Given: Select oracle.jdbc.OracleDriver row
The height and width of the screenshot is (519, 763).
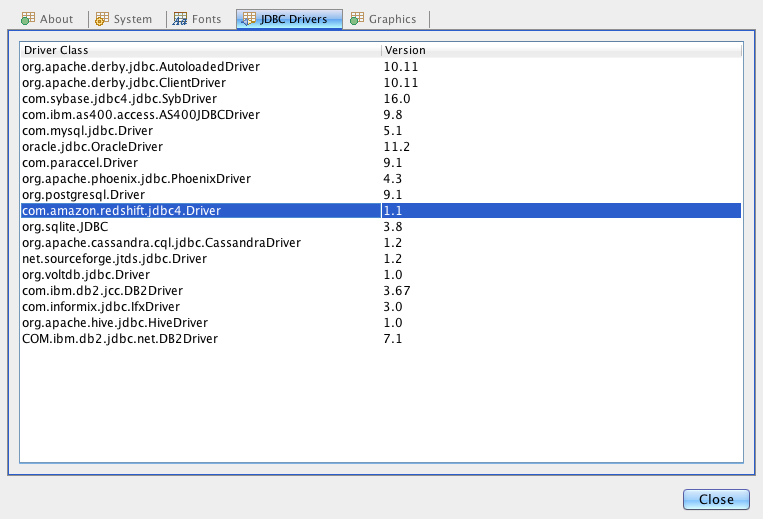Looking at the screenshot, I should coord(381,147).
